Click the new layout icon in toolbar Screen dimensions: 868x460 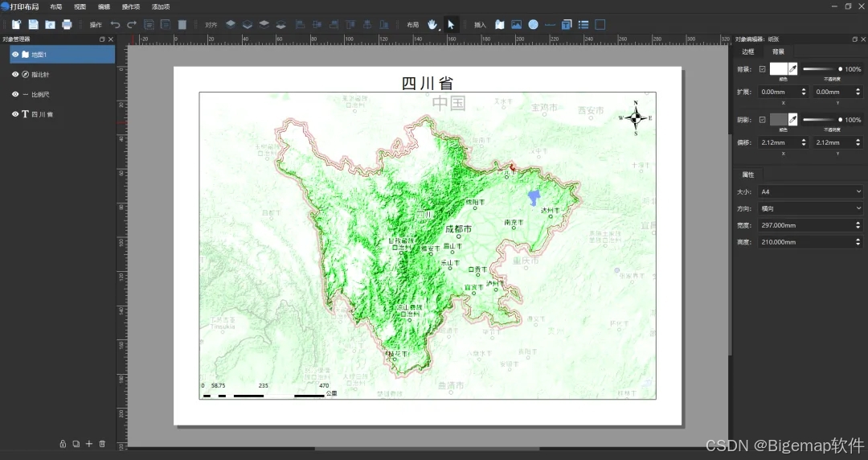(x=17, y=24)
